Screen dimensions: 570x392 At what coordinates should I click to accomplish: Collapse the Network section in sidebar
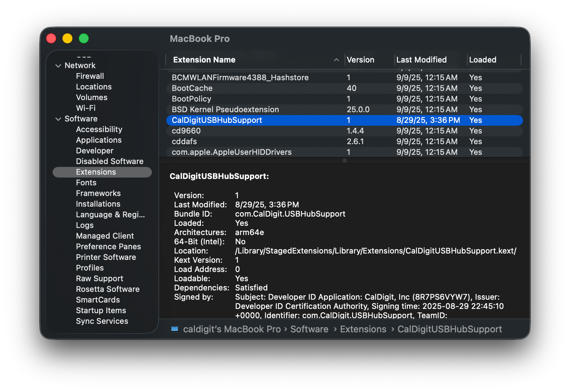58,66
